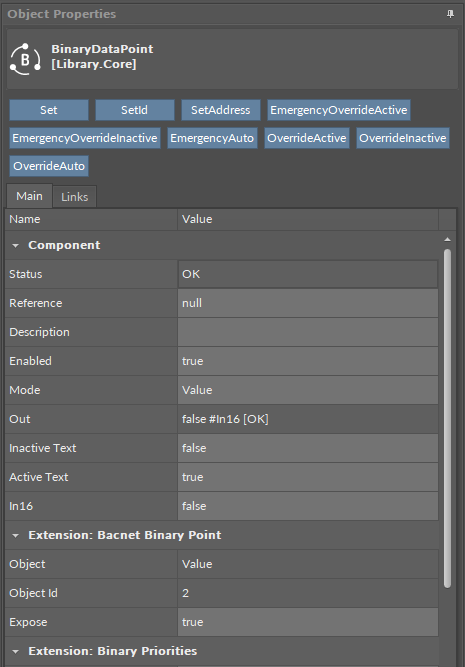Select the Main tab
This screenshot has width=465, height=667.
29,196
